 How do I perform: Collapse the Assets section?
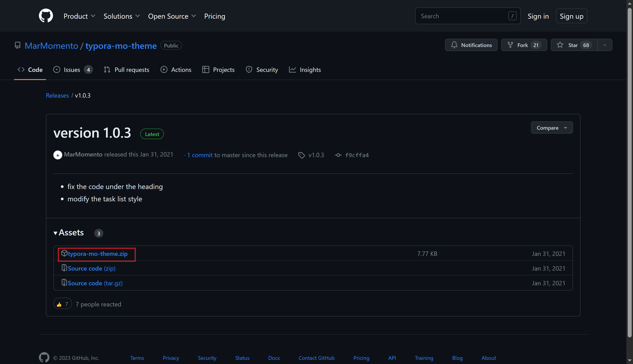tap(69, 233)
